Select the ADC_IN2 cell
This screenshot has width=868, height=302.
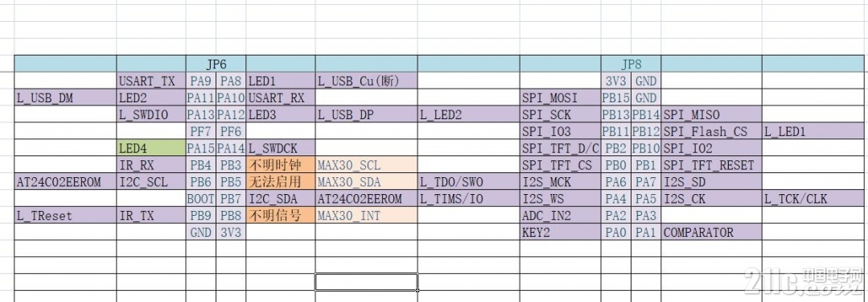pos(561,215)
